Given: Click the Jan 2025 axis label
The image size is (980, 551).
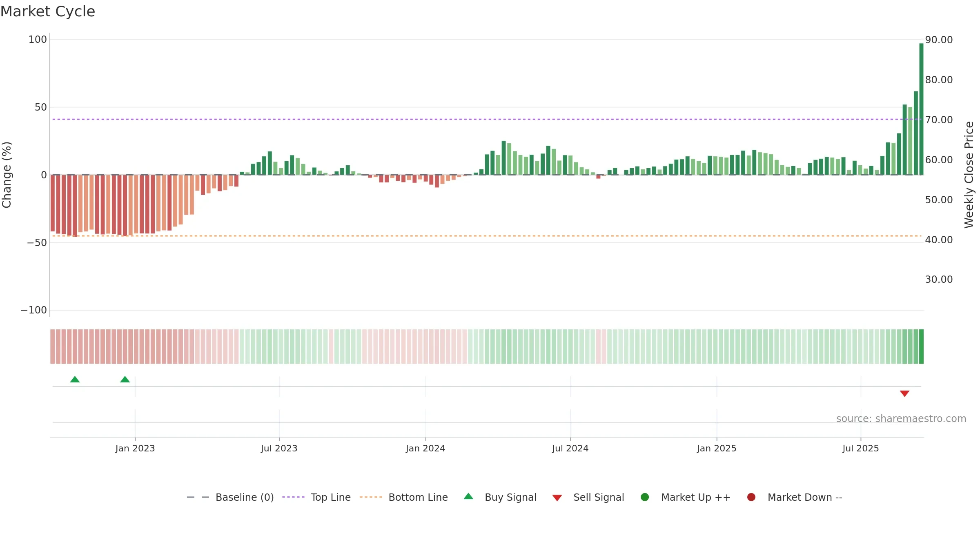Looking at the screenshot, I should click(717, 449).
